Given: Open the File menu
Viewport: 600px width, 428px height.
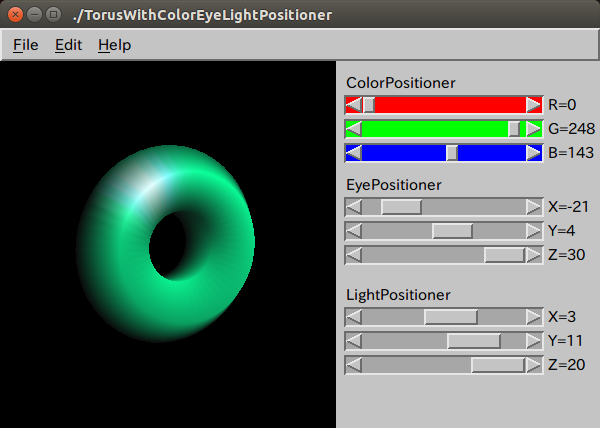Looking at the screenshot, I should coord(26,45).
